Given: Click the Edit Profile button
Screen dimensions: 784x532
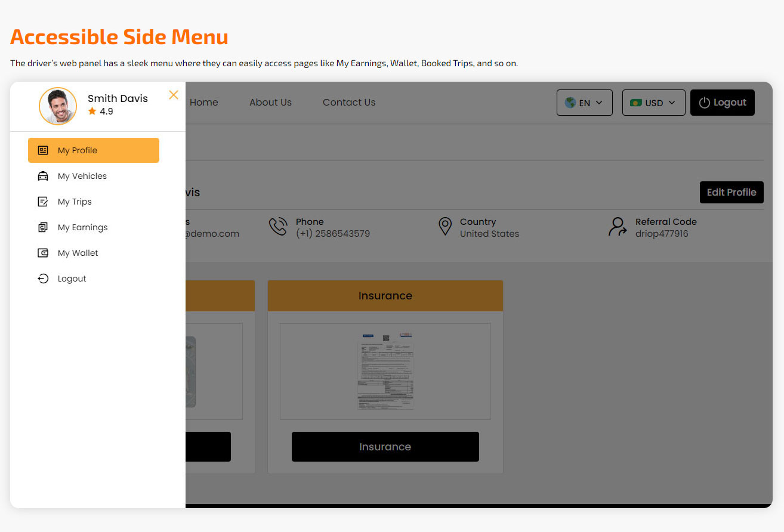Looking at the screenshot, I should [x=731, y=192].
